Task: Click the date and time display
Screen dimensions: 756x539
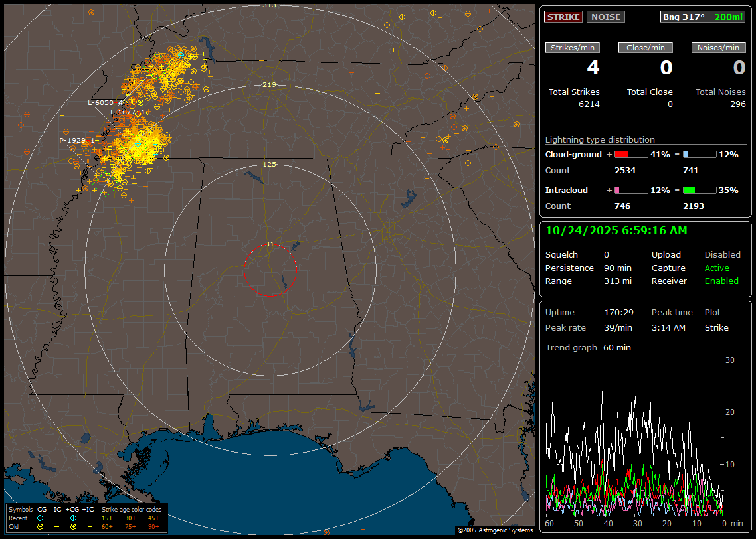Action: (x=616, y=231)
